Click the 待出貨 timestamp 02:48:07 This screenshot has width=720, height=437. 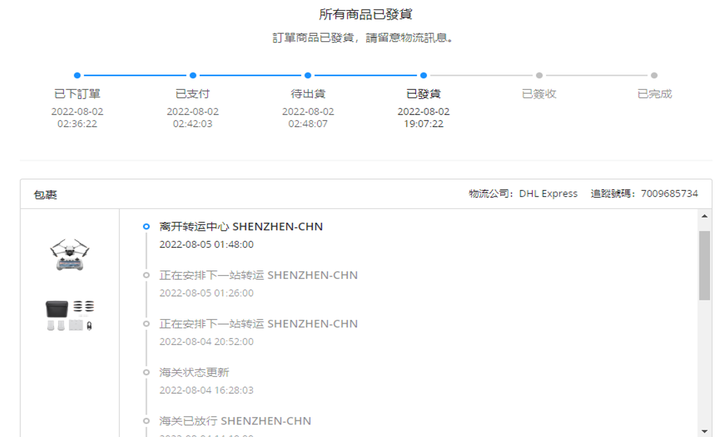coord(308,124)
